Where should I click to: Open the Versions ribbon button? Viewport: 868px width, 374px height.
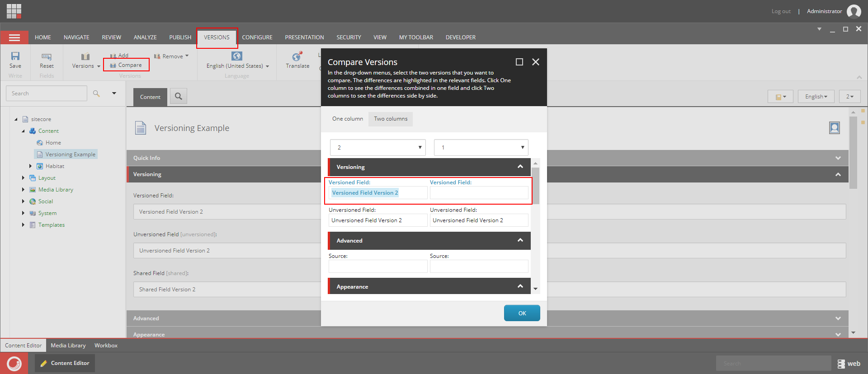(x=86, y=61)
